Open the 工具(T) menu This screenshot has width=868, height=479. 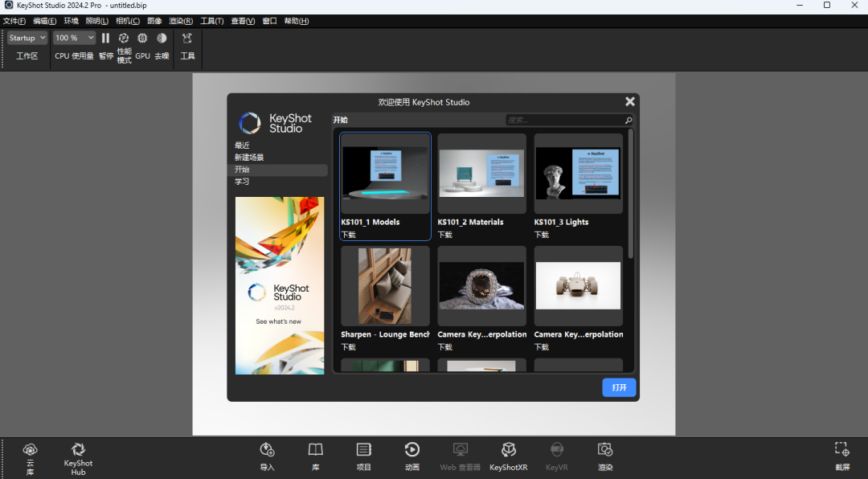[212, 21]
